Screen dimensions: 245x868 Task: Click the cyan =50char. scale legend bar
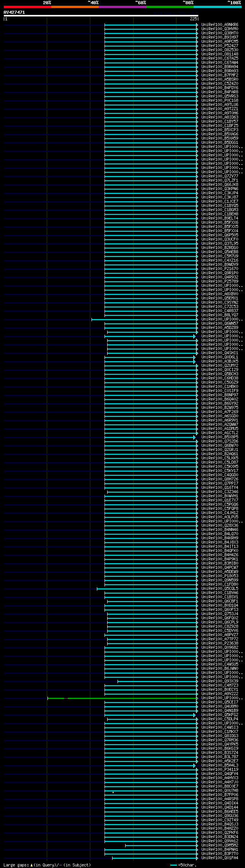pos(174,865)
